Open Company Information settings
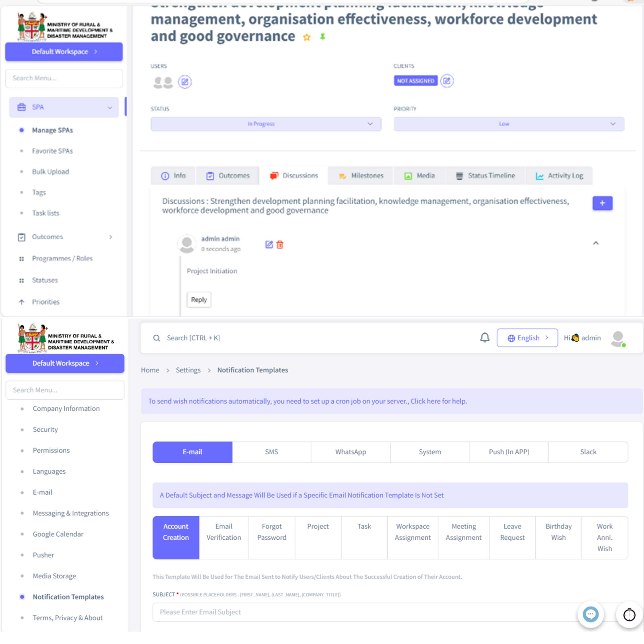 click(x=66, y=408)
